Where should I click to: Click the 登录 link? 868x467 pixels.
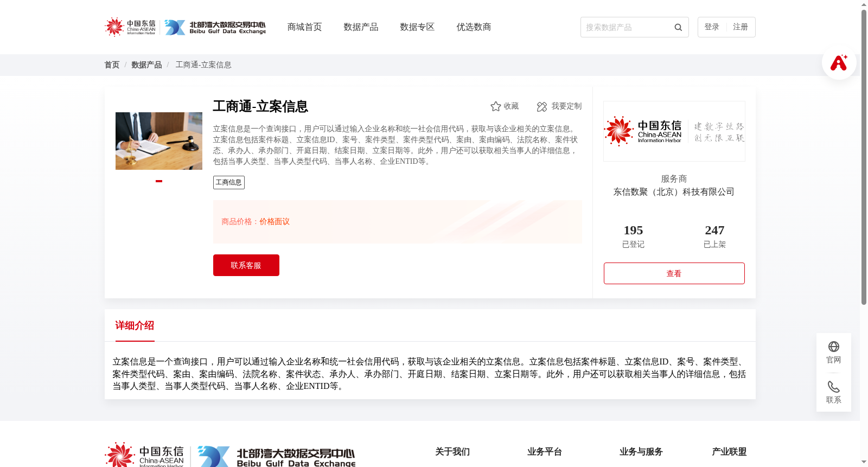712,27
